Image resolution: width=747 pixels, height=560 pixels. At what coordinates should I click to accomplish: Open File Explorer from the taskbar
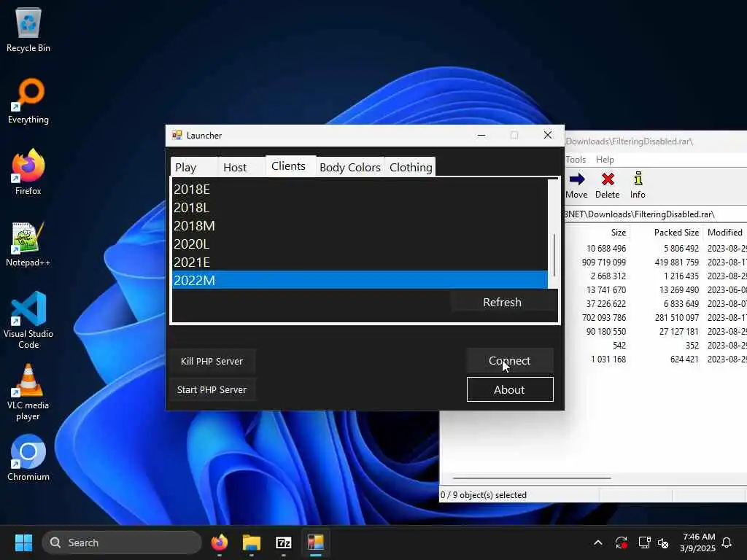point(252,542)
